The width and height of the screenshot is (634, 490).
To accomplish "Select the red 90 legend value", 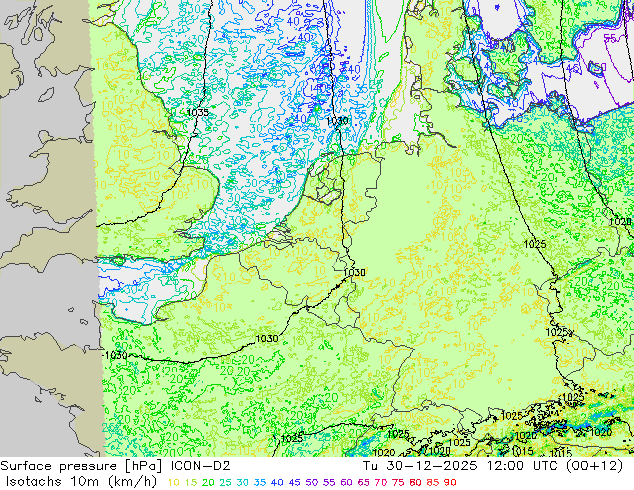I will click(450, 483).
